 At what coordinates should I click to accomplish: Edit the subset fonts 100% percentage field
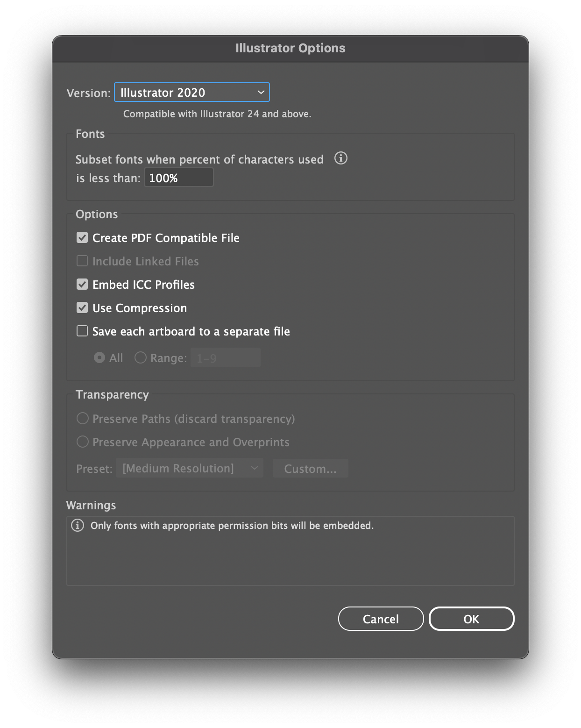click(179, 178)
